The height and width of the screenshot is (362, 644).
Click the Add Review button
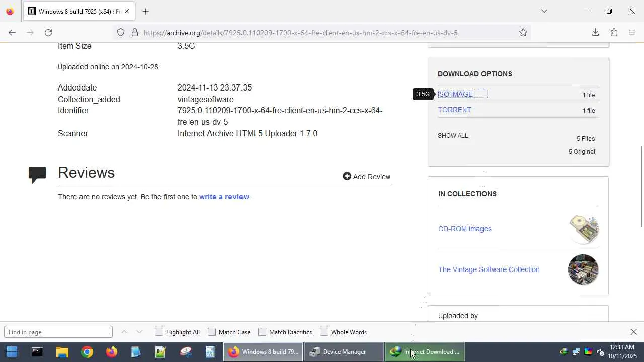point(366,176)
